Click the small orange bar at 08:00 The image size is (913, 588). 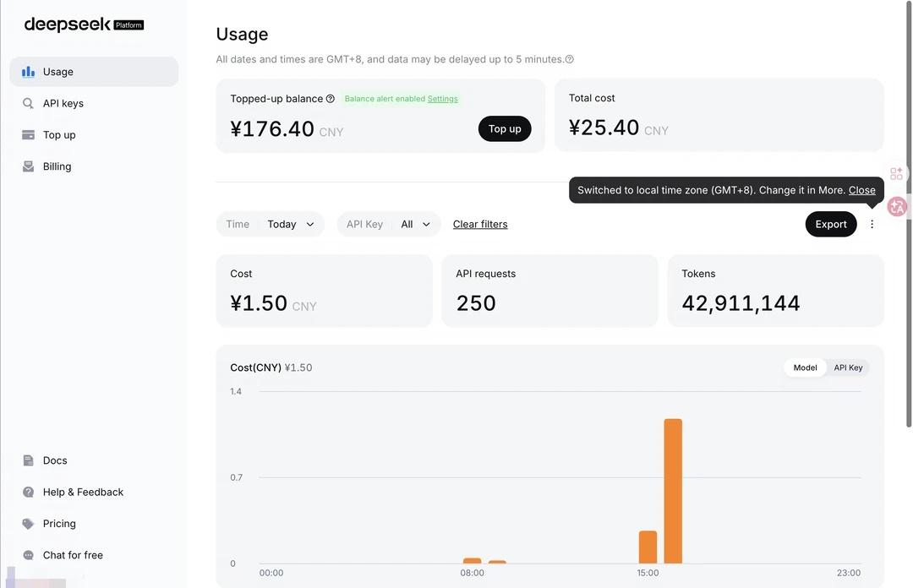(x=473, y=561)
